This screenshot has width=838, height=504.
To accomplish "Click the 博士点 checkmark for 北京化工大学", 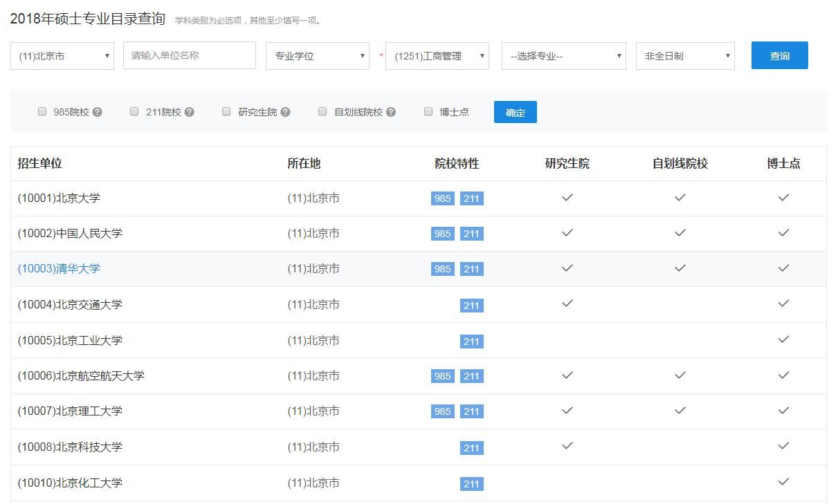I will pyautogui.click(x=783, y=482).
